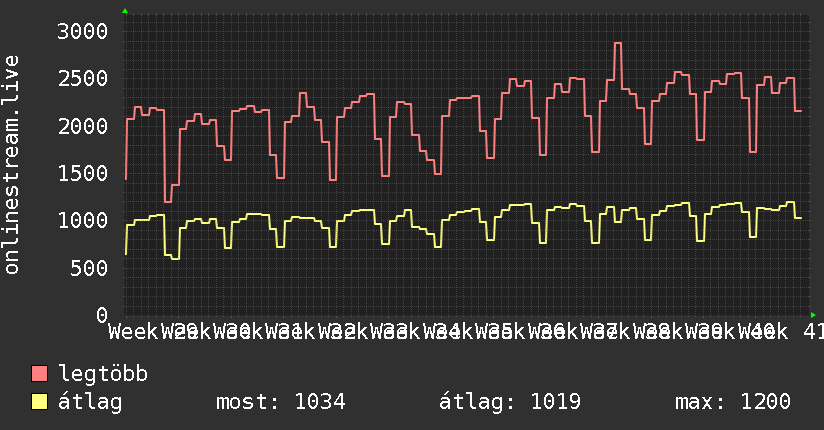
Task: Click the green arrow at x-axis end
Action: click(813, 315)
